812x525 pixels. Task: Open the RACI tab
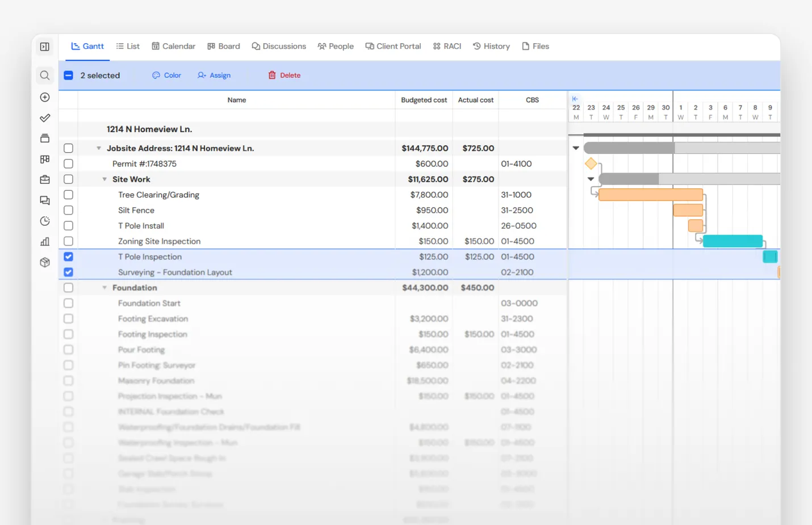point(447,47)
